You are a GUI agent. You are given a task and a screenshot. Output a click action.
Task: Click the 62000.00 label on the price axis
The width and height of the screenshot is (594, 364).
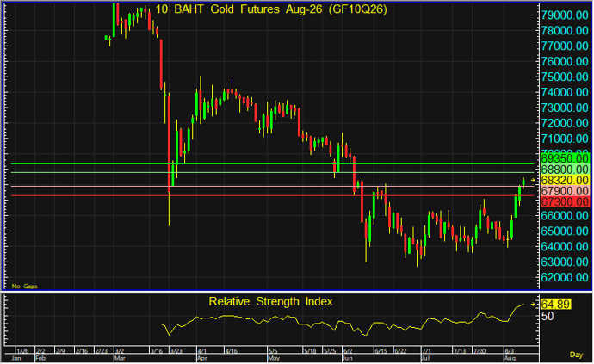tap(565, 277)
